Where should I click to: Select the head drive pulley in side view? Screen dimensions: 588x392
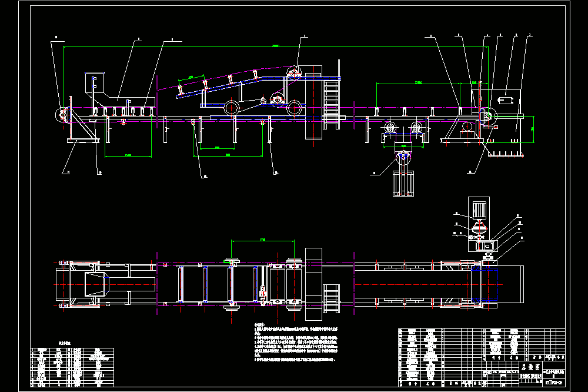487,117
